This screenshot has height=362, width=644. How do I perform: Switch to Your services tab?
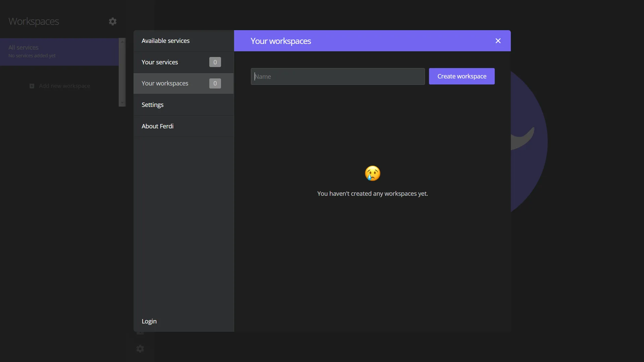click(160, 62)
